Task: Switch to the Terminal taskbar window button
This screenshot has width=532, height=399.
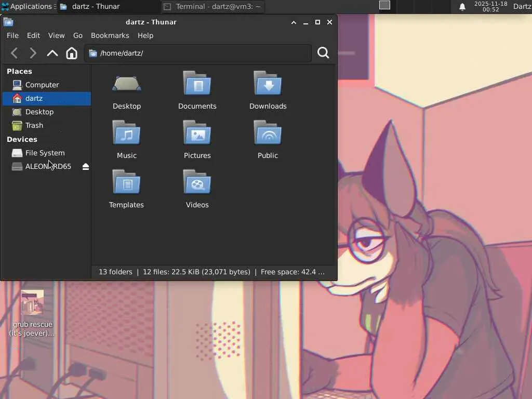Action: coord(212,6)
